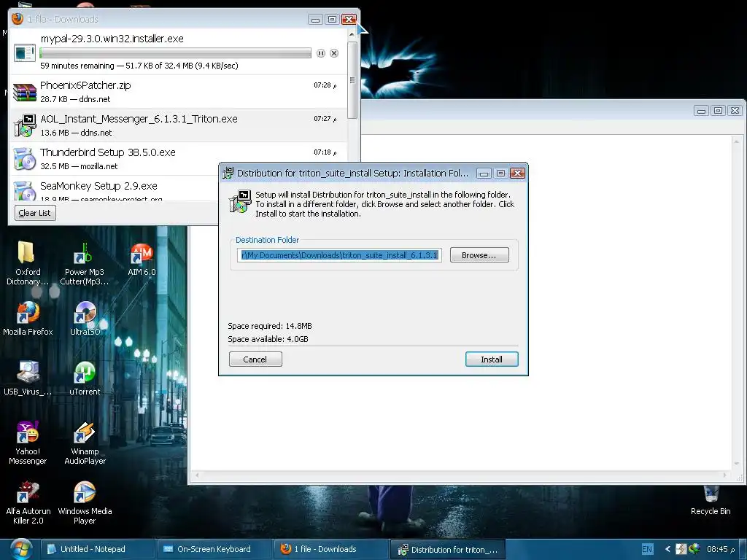The width and height of the screenshot is (747, 560).
Task: Switch to On-Screen Keyboard taskbar button
Action: coord(214,549)
